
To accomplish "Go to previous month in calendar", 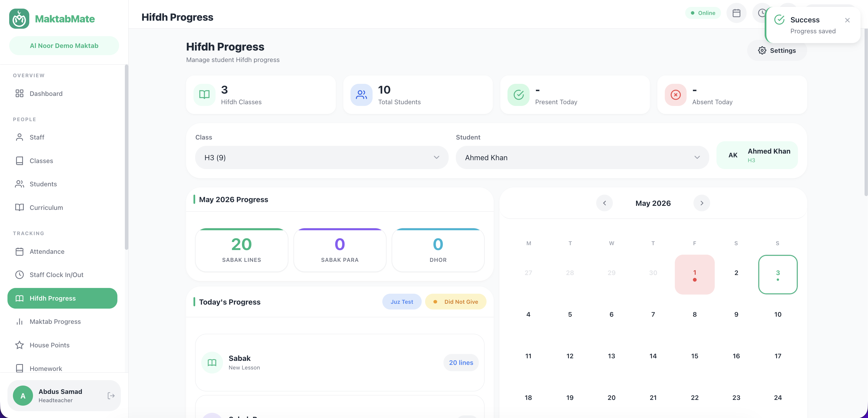I will pos(604,203).
